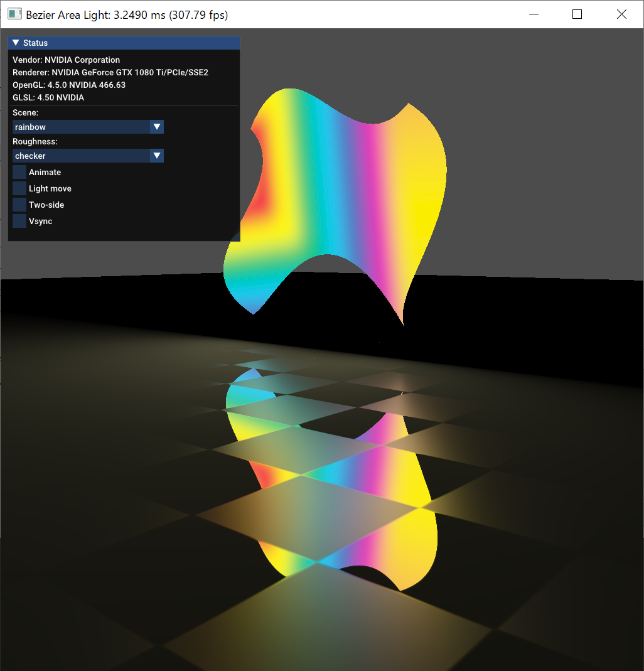Image resolution: width=644 pixels, height=671 pixels.
Task: Click the Status panel disclosure triangle
Action: click(x=14, y=43)
